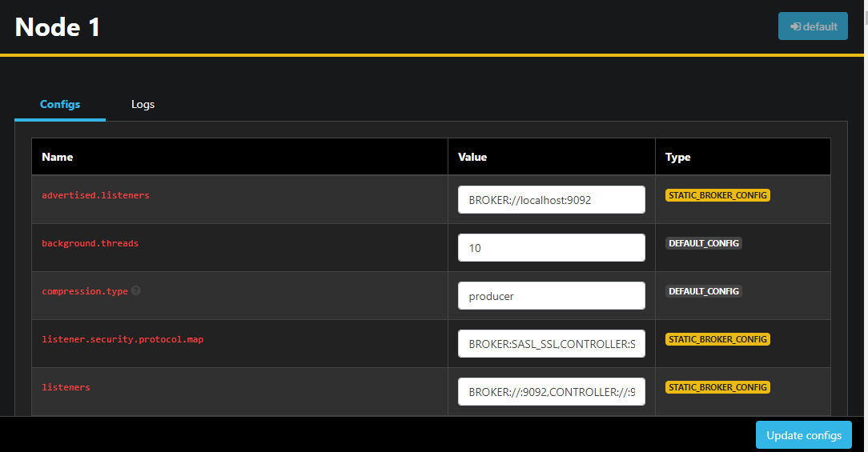Switch to the Logs tab

[143, 104]
